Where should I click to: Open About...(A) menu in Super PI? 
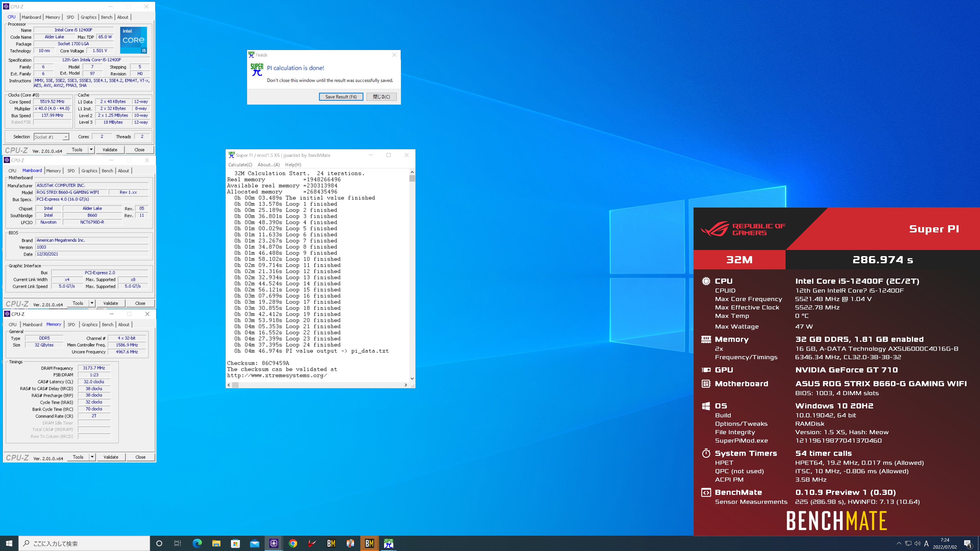[268, 165]
